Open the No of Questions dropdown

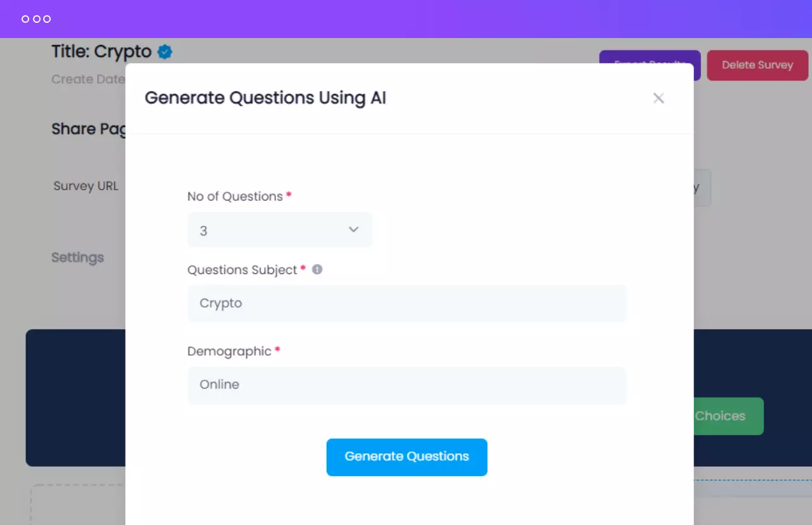coord(280,230)
